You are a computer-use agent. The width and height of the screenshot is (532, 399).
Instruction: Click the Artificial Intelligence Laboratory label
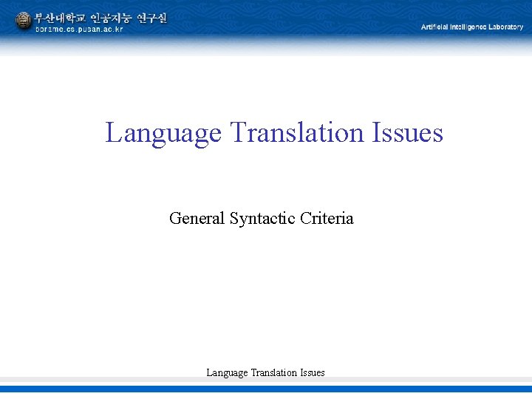[x=472, y=27]
